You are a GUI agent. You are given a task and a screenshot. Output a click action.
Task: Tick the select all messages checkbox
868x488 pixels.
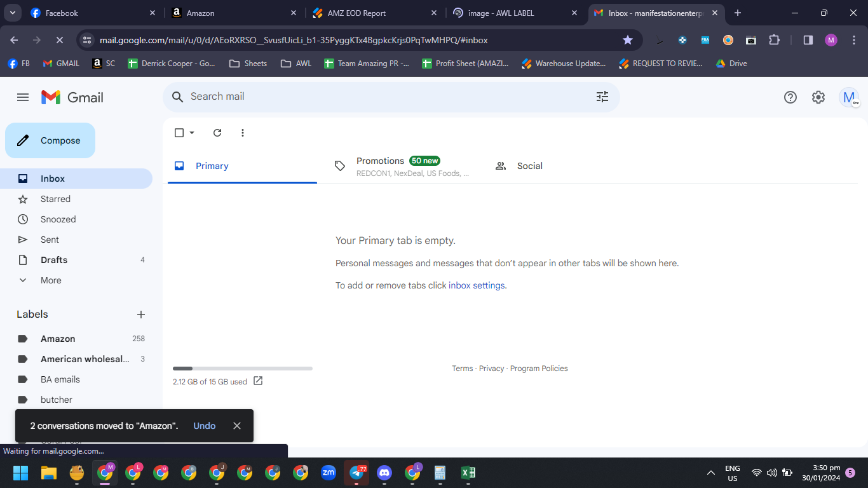(x=179, y=133)
